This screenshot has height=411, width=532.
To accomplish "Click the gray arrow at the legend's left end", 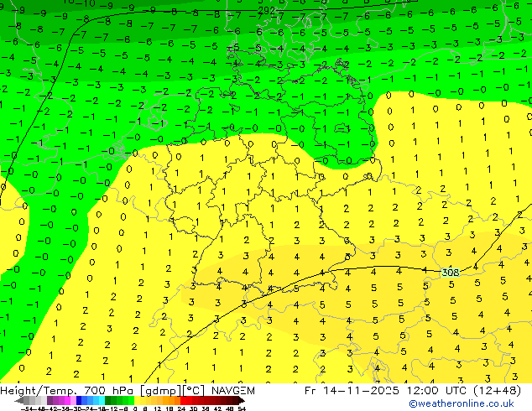I will (18, 400).
